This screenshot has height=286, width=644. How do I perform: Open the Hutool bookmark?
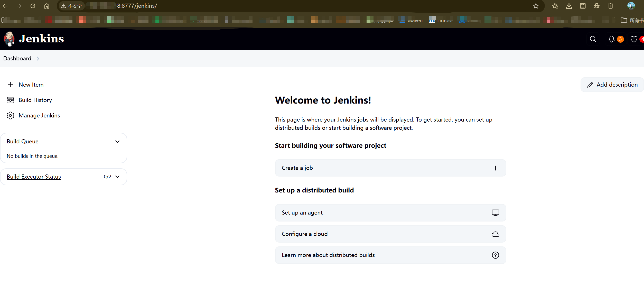point(441,20)
